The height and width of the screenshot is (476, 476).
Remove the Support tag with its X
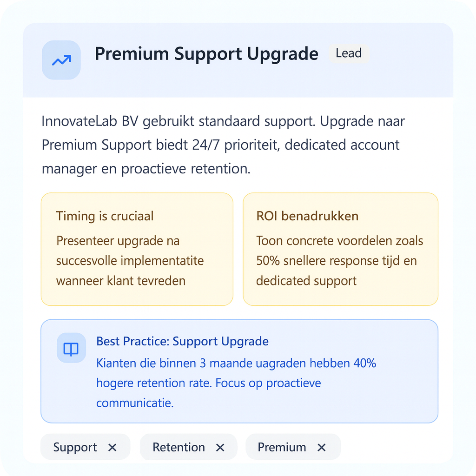point(112,448)
